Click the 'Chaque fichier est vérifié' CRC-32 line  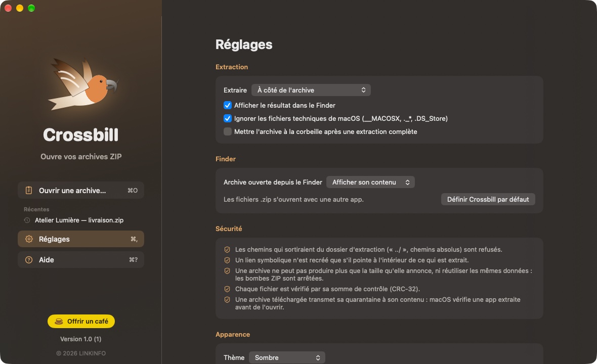pyautogui.click(x=327, y=289)
